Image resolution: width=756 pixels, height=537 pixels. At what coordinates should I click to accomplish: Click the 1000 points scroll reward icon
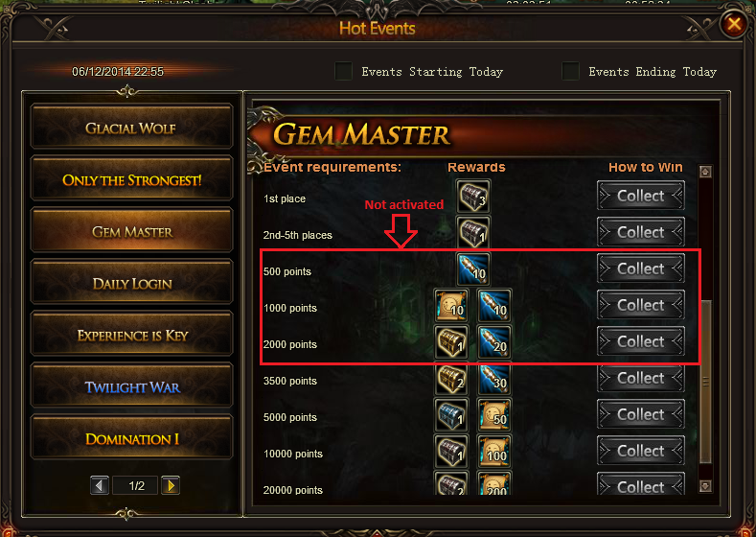pyautogui.click(x=450, y=306)
